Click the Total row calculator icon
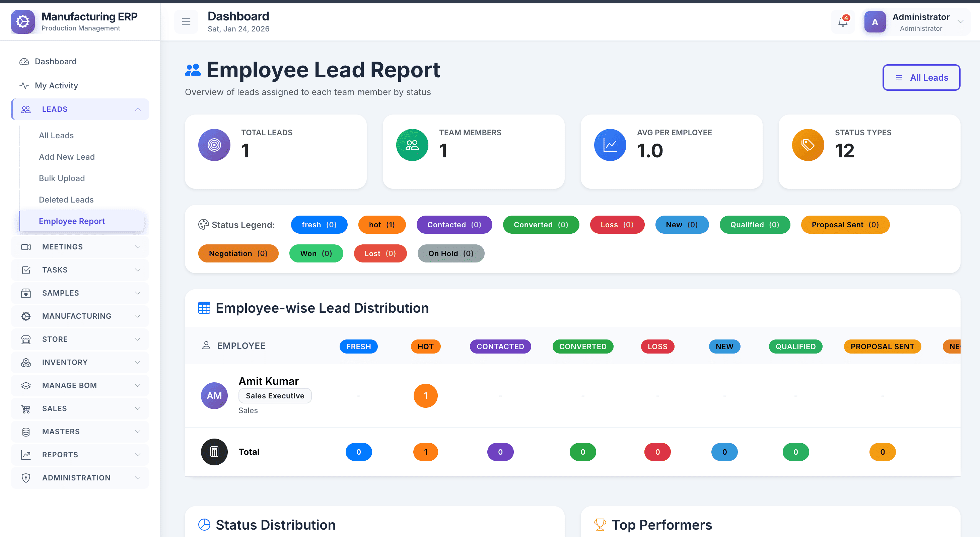 tap(214, 452)
